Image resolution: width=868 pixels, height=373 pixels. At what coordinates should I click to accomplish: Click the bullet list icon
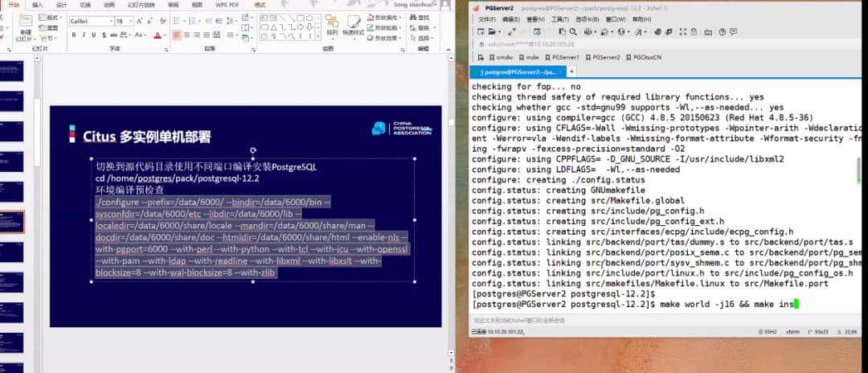click(177, 21)
